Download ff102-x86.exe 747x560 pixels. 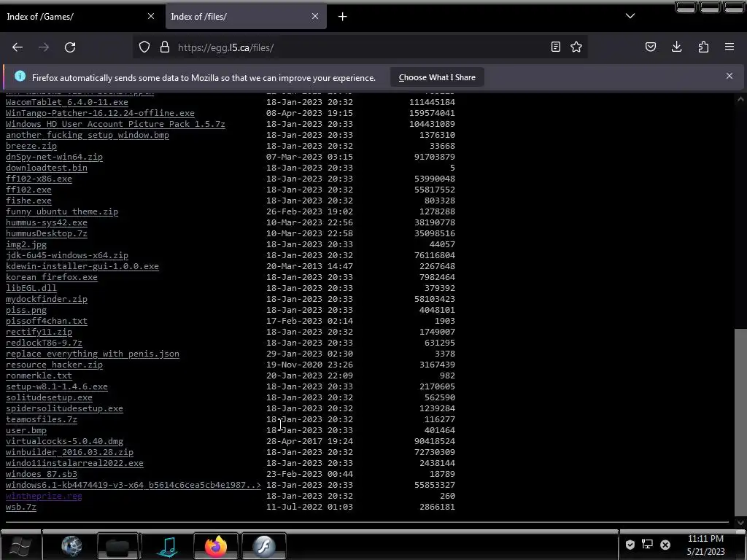39,179
